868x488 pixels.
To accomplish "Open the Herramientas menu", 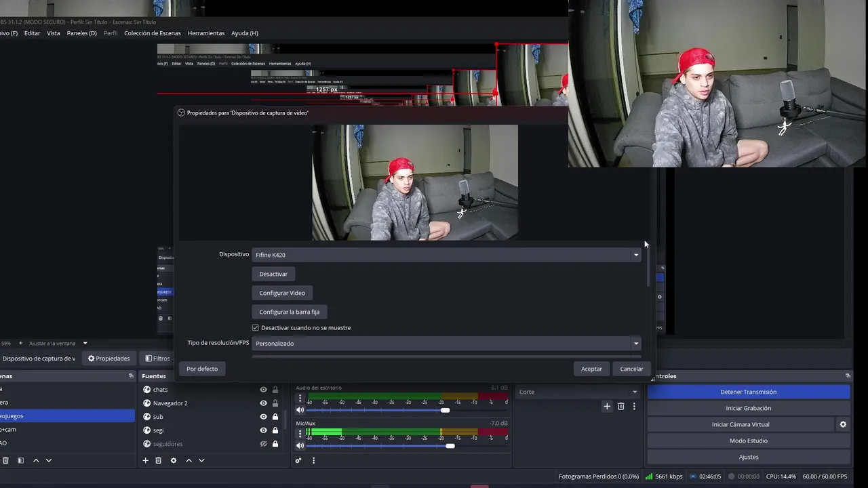I will coord(206,33).
